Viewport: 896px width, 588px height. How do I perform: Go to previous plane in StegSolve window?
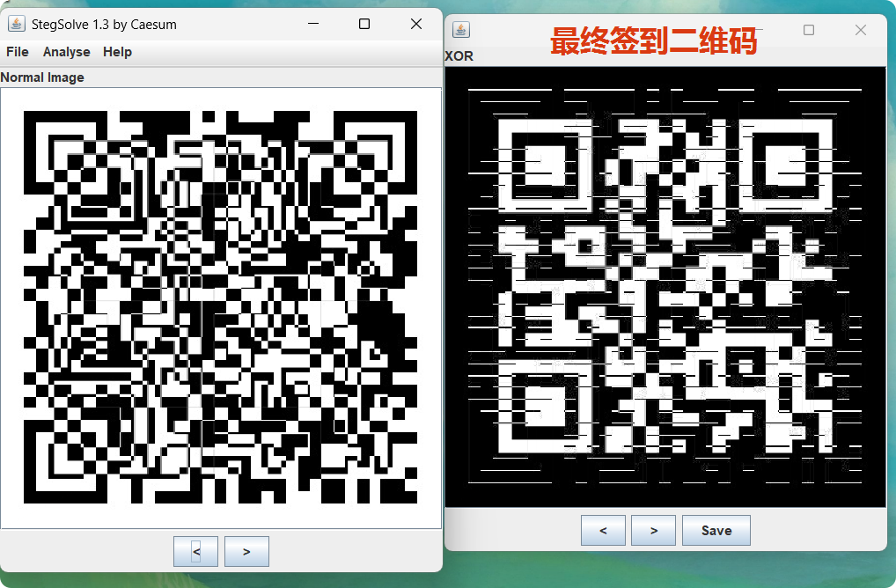click(x=195, y=551)
